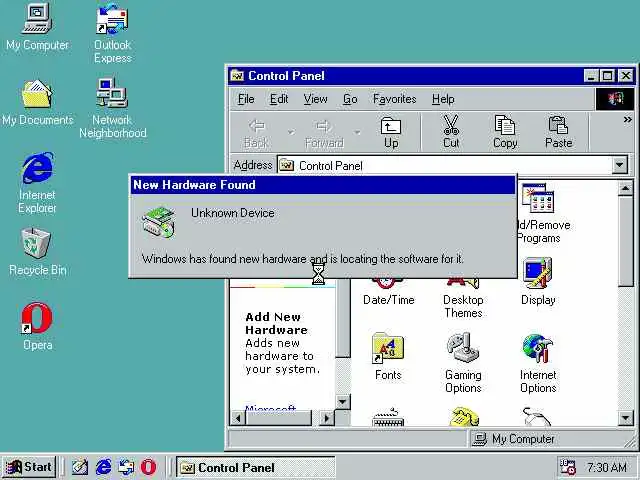Click info pane scroll down arrow

click(x=343, y=402)
